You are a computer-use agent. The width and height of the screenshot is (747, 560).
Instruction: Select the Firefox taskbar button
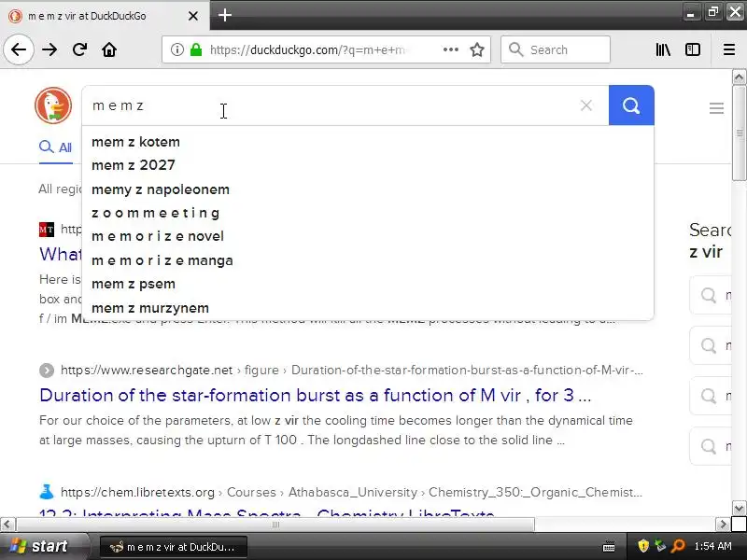coord(174,547)
